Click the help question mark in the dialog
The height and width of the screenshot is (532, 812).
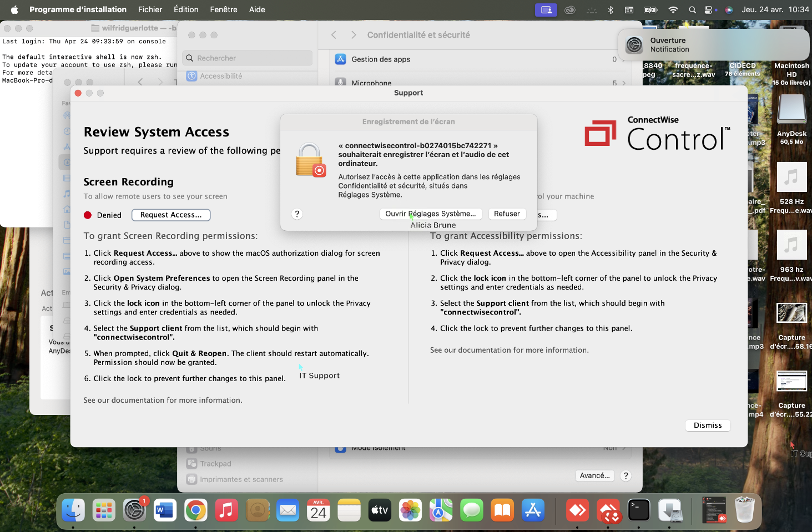[x=297, y=214]
